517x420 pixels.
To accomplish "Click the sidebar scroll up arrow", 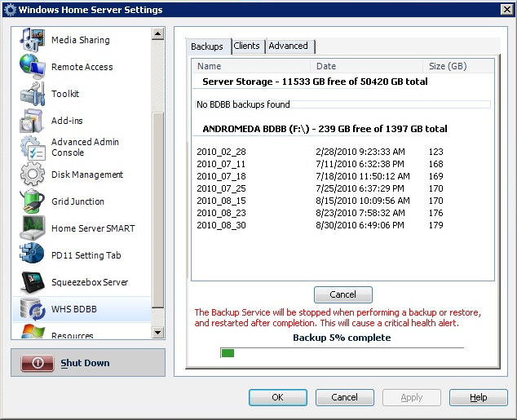I will (x=158, y=33).
